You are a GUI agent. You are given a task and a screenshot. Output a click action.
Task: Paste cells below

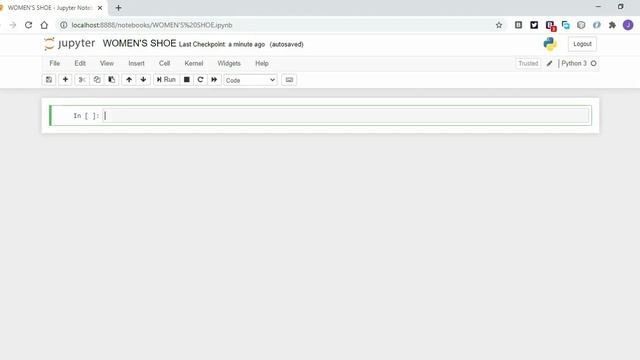pyautogui.click(x=111, y=80)
